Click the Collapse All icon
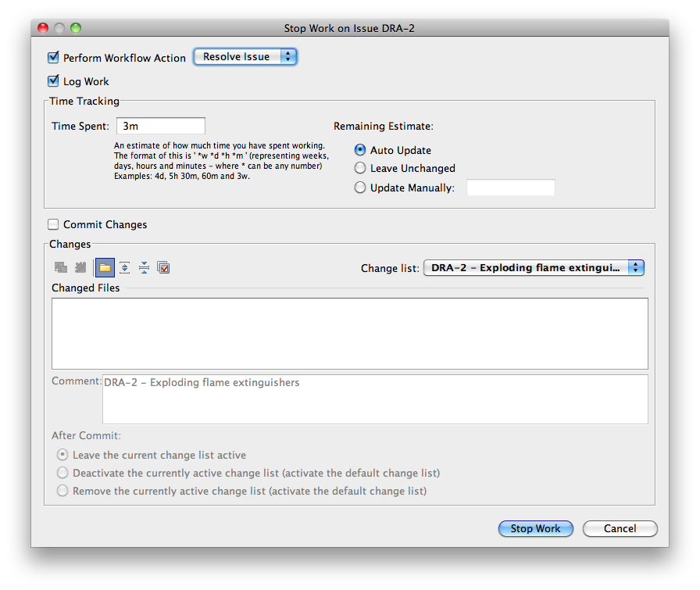 click(144, 268)
